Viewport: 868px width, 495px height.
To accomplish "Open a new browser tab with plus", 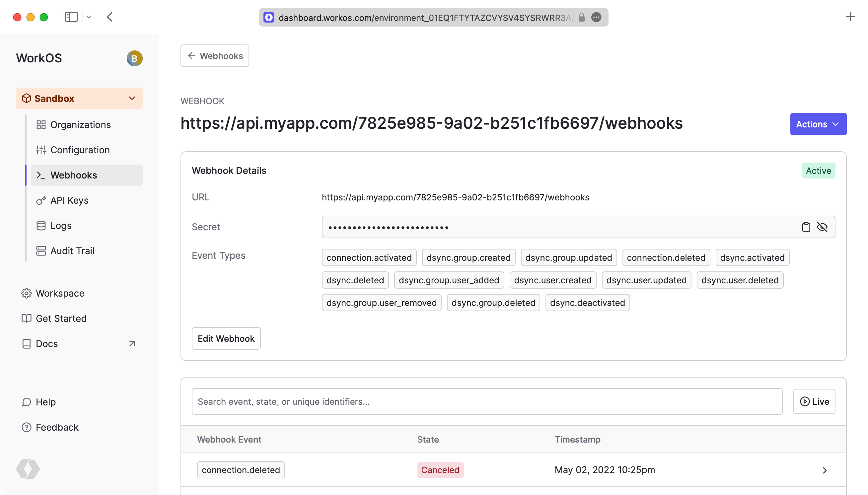I will tap(850, 17).
